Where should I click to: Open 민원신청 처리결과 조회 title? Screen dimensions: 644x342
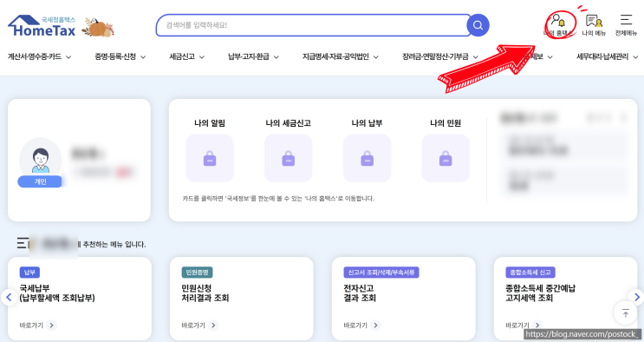(x=205, y=293)
